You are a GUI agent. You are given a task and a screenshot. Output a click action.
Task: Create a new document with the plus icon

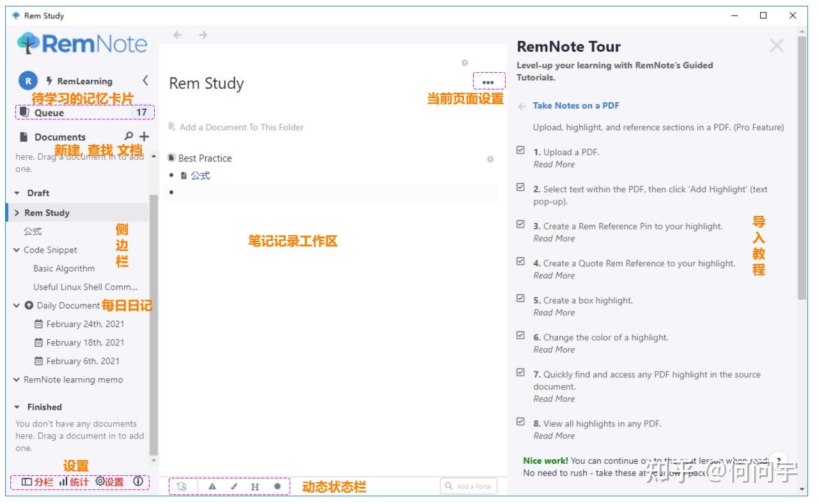(144, 136)
